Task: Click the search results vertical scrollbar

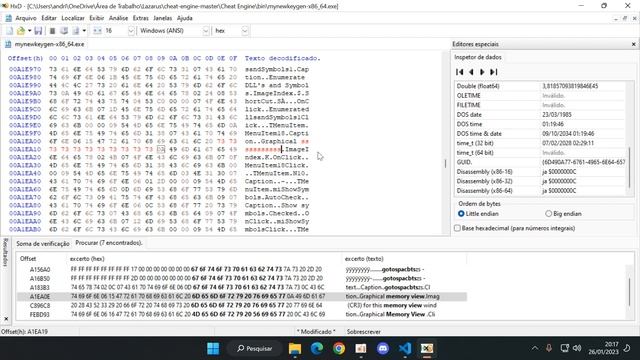Action: pos(629,292)
